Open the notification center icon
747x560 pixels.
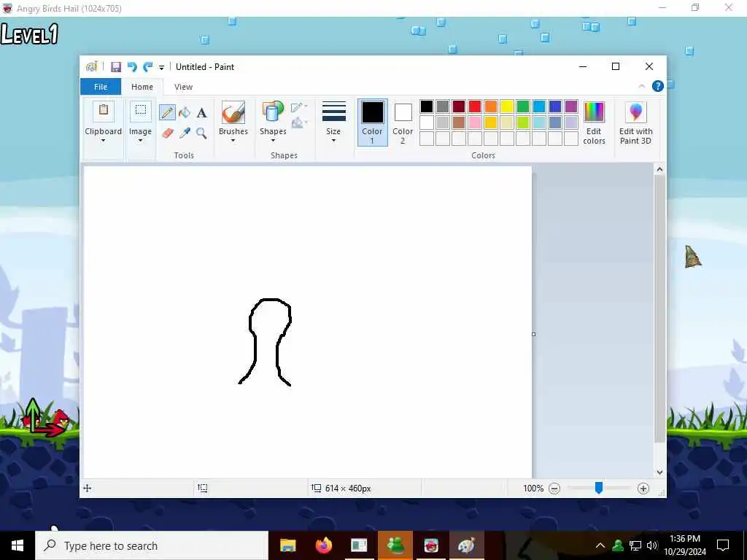[x=723, y=545]
